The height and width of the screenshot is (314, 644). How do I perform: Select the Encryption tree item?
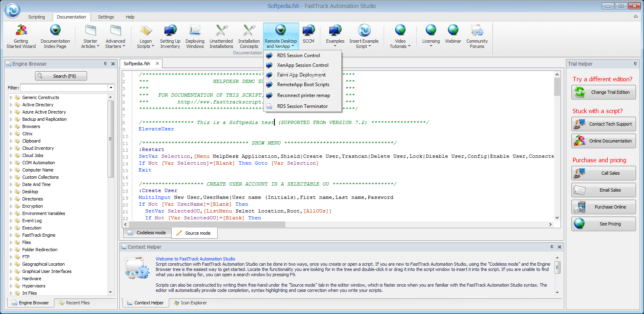(x=32, y=206)
